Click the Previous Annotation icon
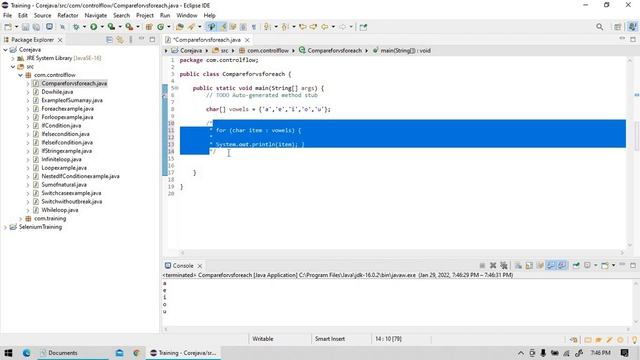The width and height of the screenshot is (640, 360). pyautogui.click(x=284, y=27)
